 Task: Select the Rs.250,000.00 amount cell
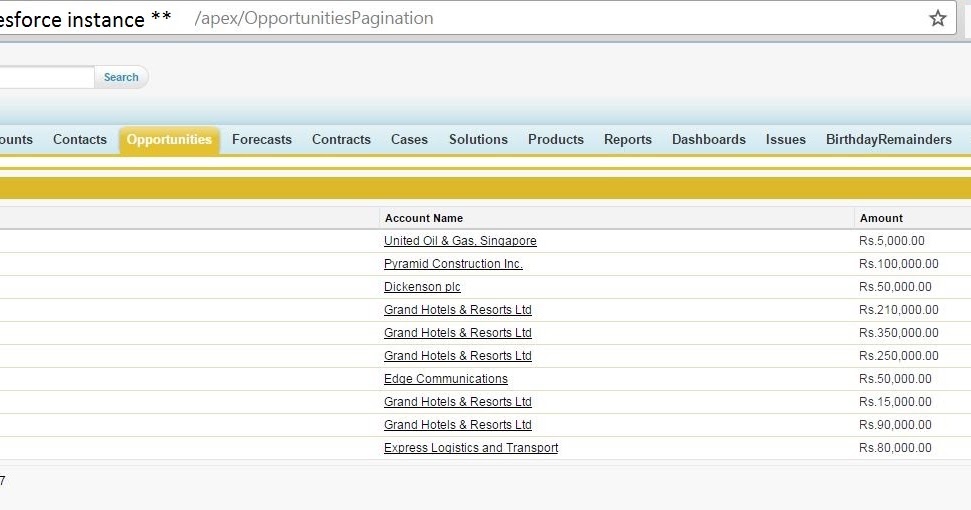pyautogui.click(x=899, y=355)
